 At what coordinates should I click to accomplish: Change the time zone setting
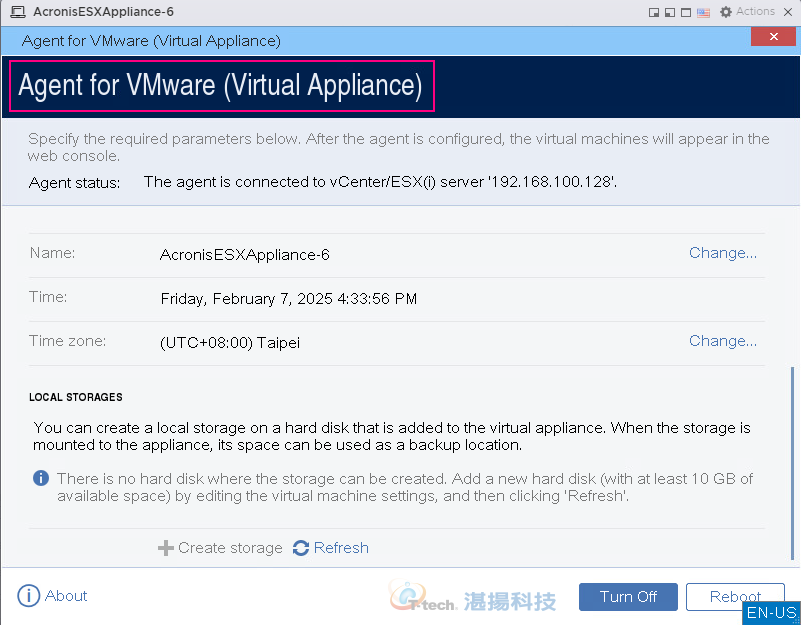722,341
